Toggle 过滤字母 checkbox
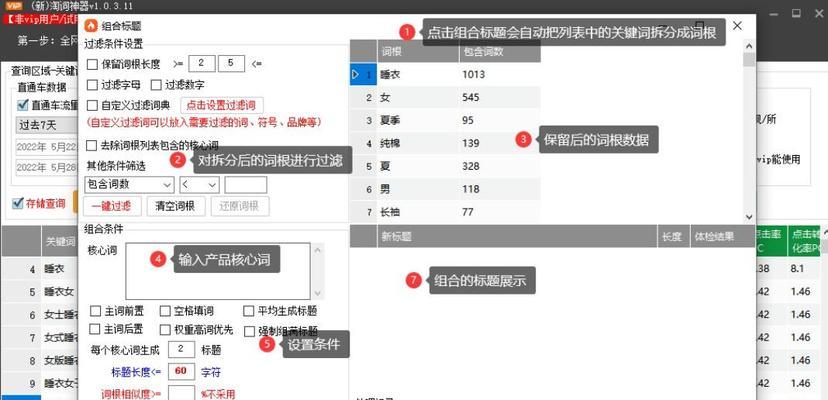 click(x=92, y=85)
